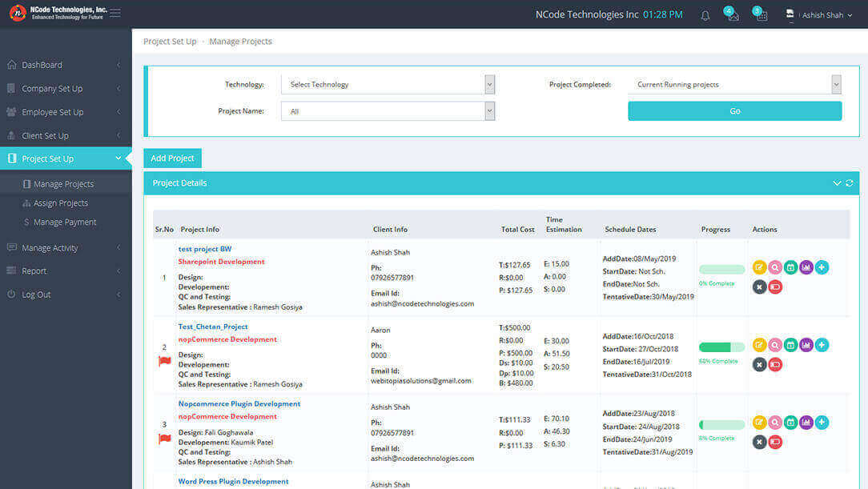Click blue plus icon for Test_Chetan_Project

tap(822, 345)
